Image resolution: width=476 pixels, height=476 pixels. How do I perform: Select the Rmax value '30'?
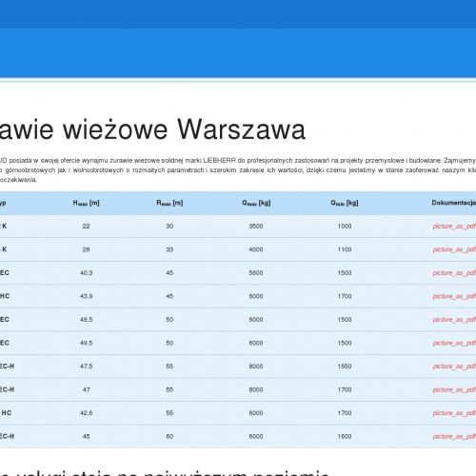(169, 227)
